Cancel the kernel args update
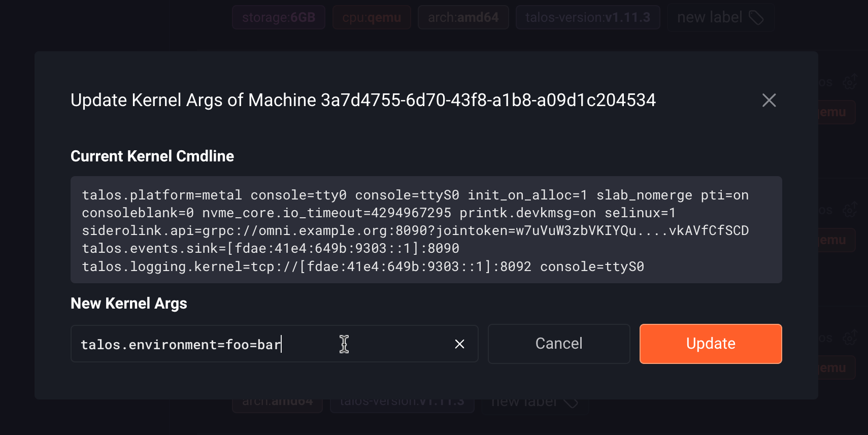Image resolution: width=868 pixels, height=435 pixels. [559, 344]
